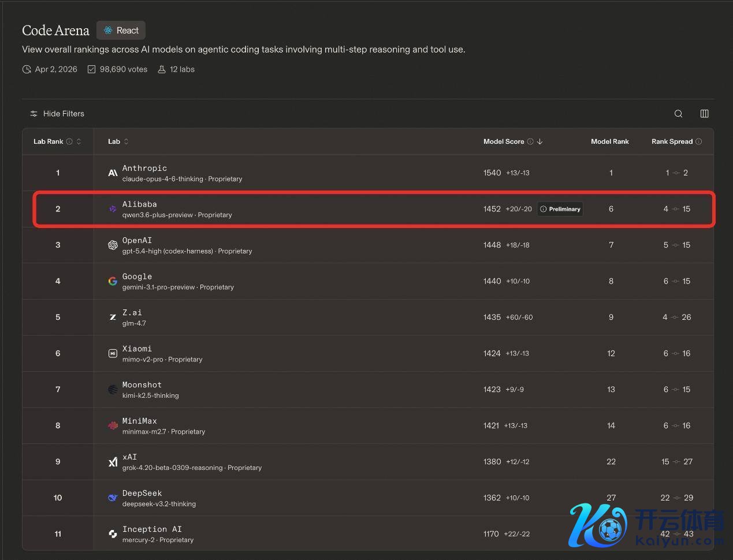Click the Model Rank column header
733x560 pixels.
(x=609, y=141)
